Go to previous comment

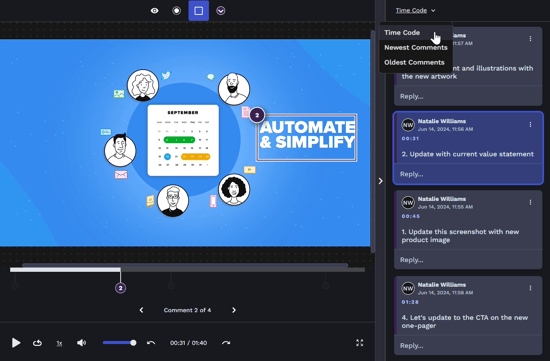141,310
